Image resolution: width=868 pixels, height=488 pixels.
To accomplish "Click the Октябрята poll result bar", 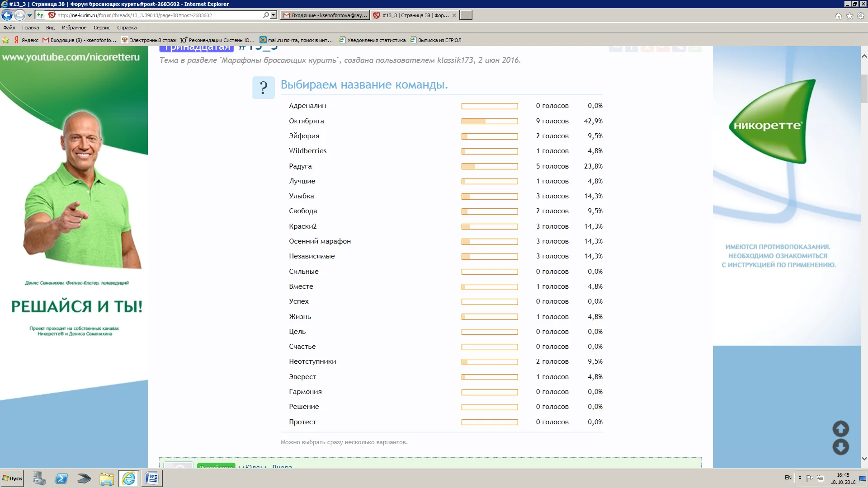I will pyautogui.click(x=490, y=121).
